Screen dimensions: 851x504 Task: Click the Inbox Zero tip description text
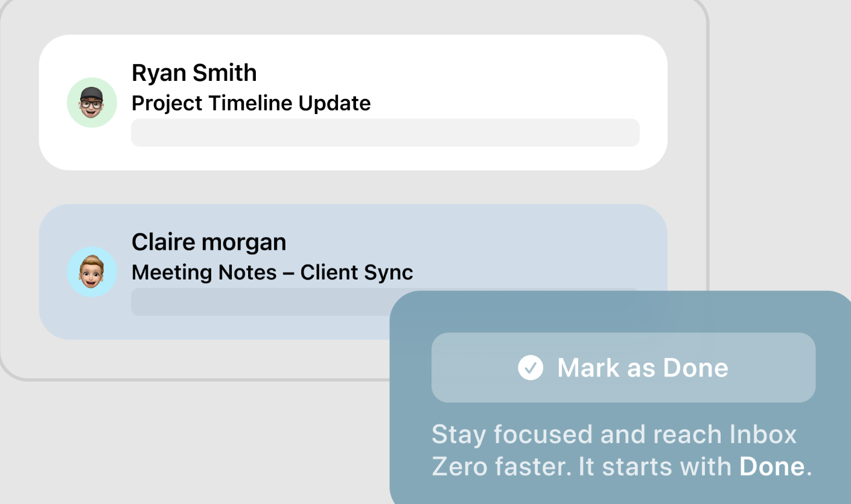(x=614, y=450)
